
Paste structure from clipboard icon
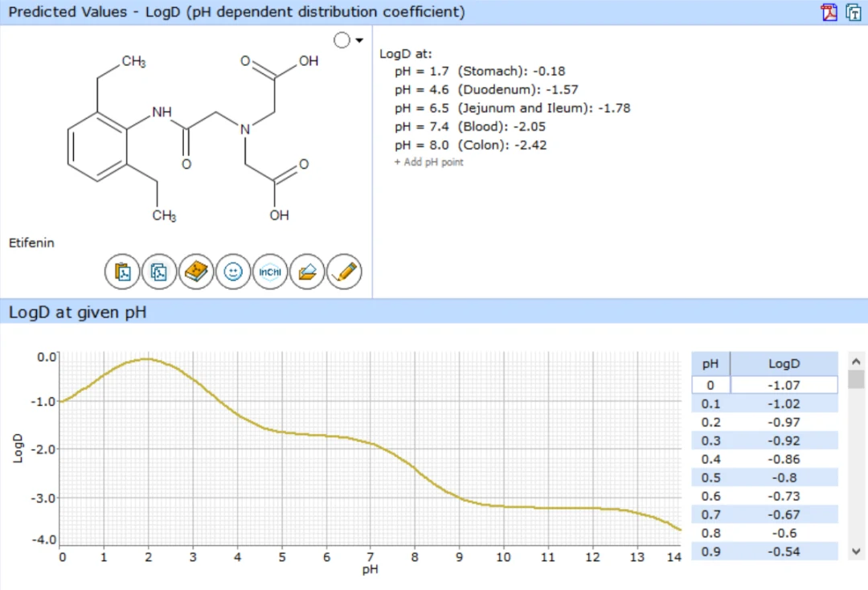click(x=122, y=272)
